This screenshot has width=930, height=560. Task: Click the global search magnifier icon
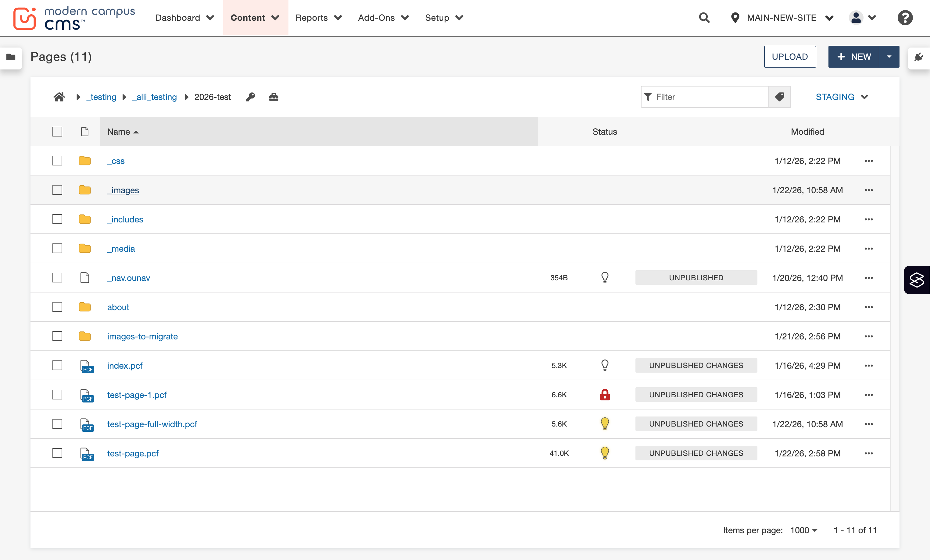704,18
